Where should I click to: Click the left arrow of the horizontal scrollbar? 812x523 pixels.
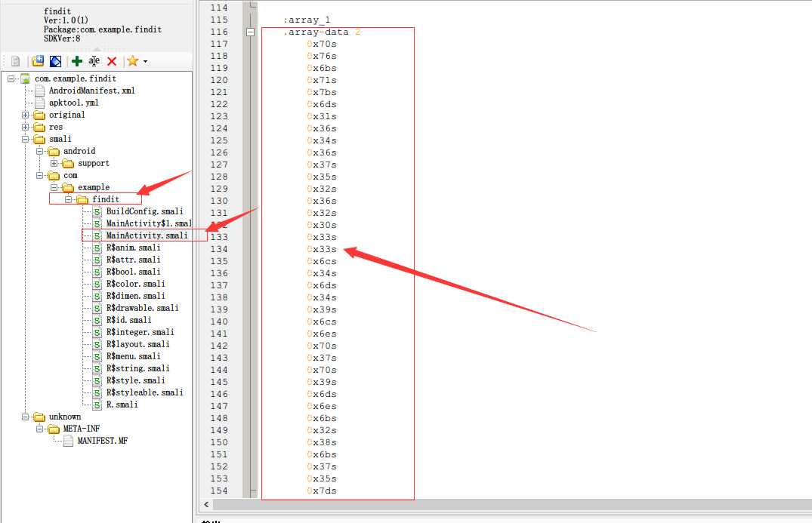[207, 504]
